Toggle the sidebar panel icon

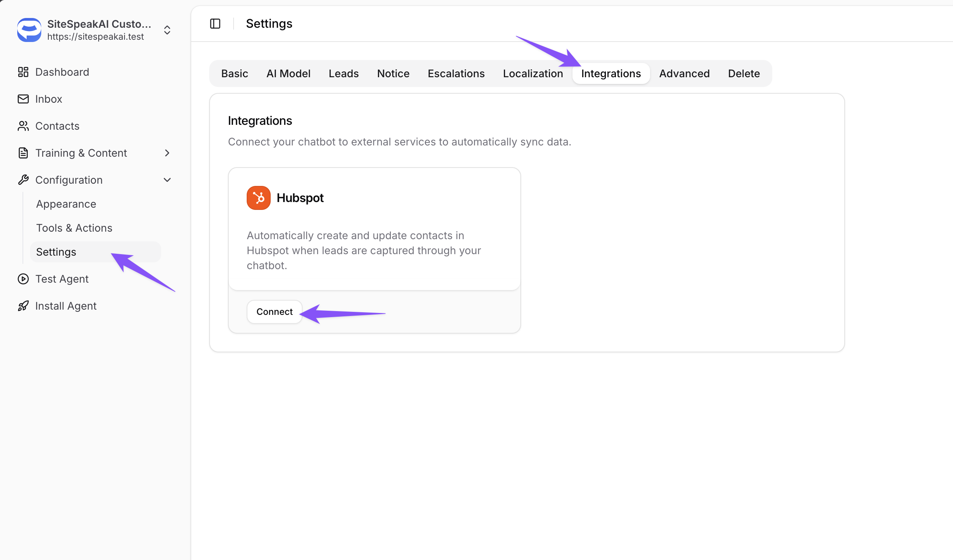click(x=215, y=24)
